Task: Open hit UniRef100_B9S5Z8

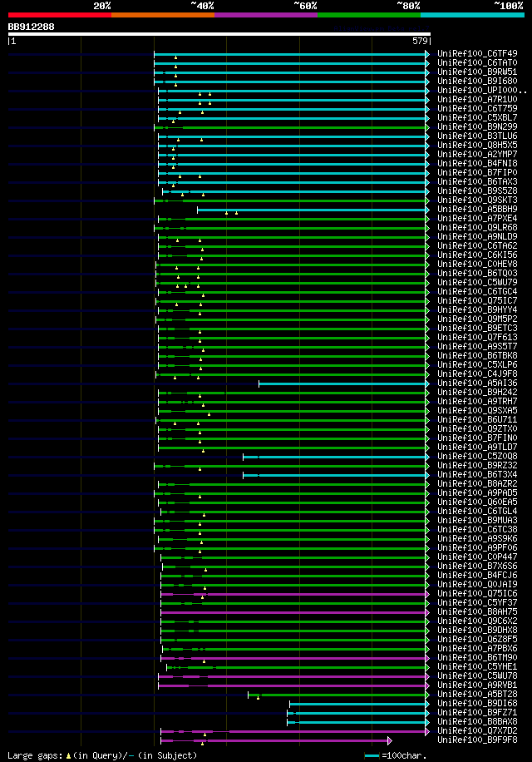Action: pyautogui.click(x=477, y=191)
